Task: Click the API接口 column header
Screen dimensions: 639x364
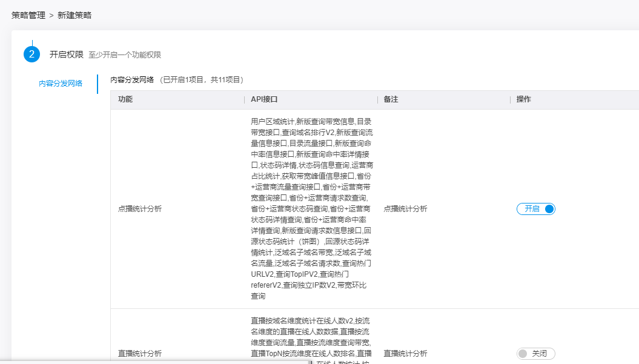Action: 264,99
